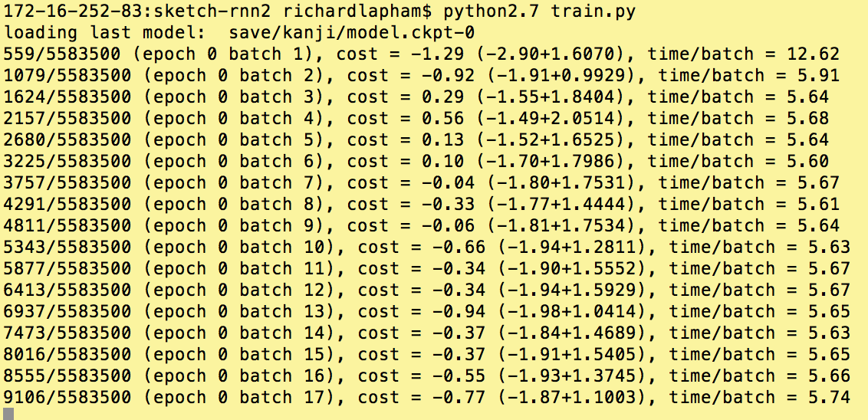
Task: Click the text (-1.98+1.0414) in batch 13
Action: [x=570, y=312]
